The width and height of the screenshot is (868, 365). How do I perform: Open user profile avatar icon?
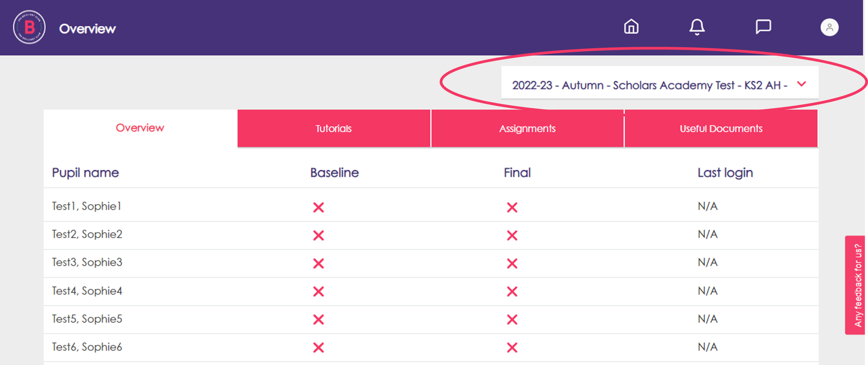(x=829, y=27)
